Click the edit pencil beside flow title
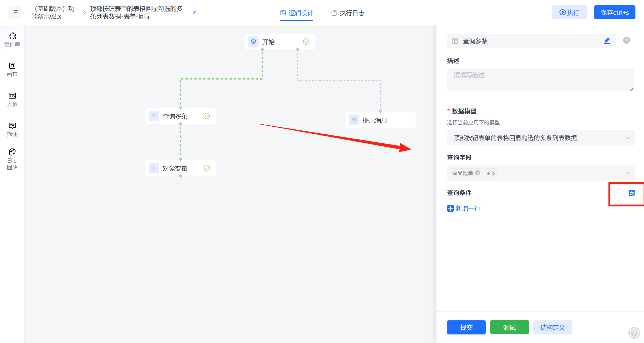The image size is (644, 343). pyautogui.click(x=194, y=12)
